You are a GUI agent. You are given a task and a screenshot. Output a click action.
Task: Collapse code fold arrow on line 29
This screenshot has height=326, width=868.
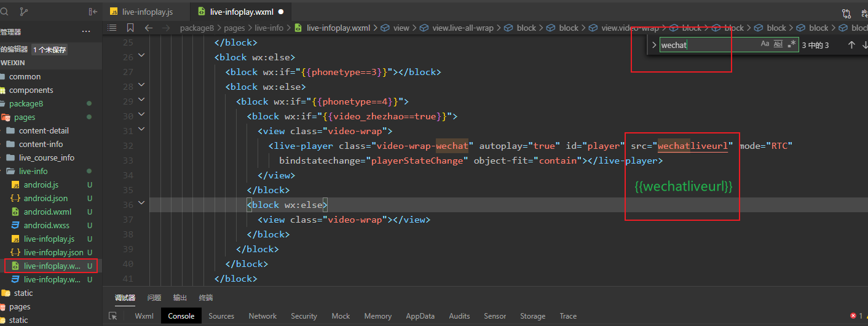pos(142,101)
